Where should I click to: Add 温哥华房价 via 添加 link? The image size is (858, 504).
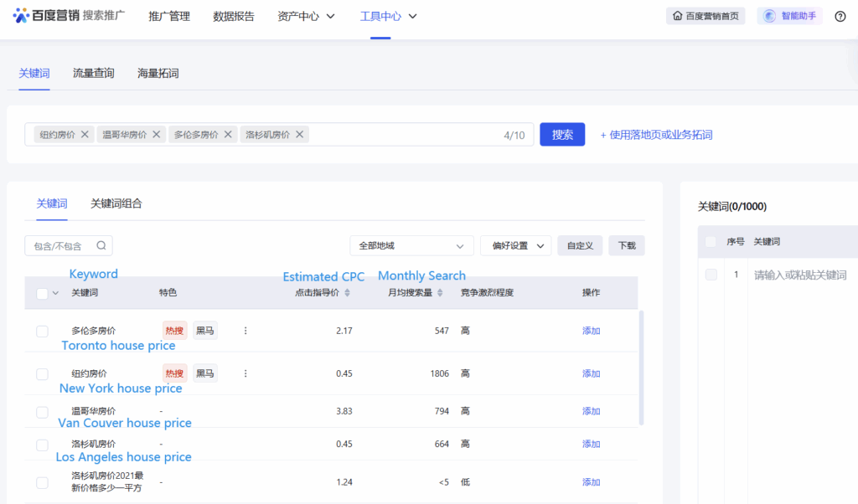tap(591, 411)
